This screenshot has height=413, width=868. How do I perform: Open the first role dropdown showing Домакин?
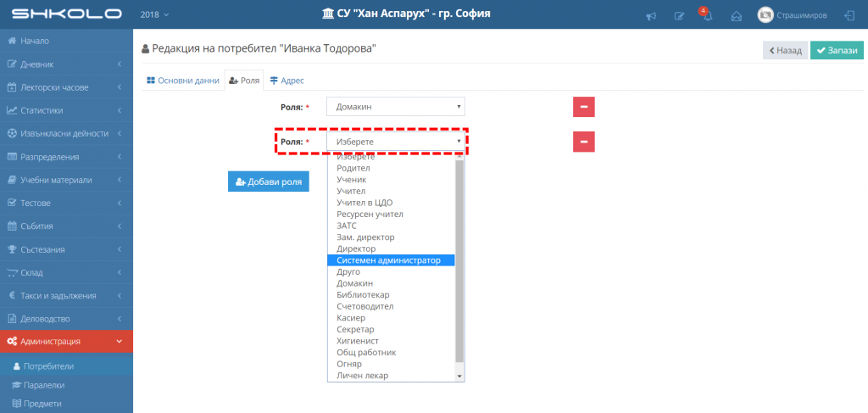(x=395, y=106)
